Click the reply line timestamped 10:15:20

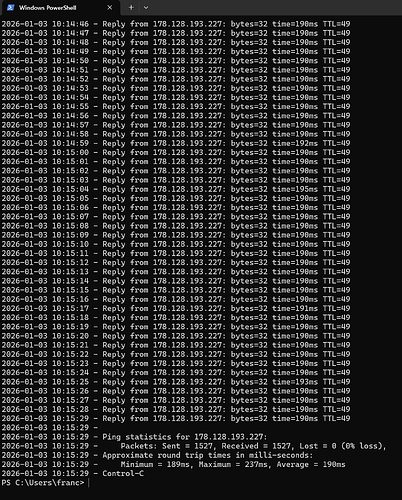(176, 336)
